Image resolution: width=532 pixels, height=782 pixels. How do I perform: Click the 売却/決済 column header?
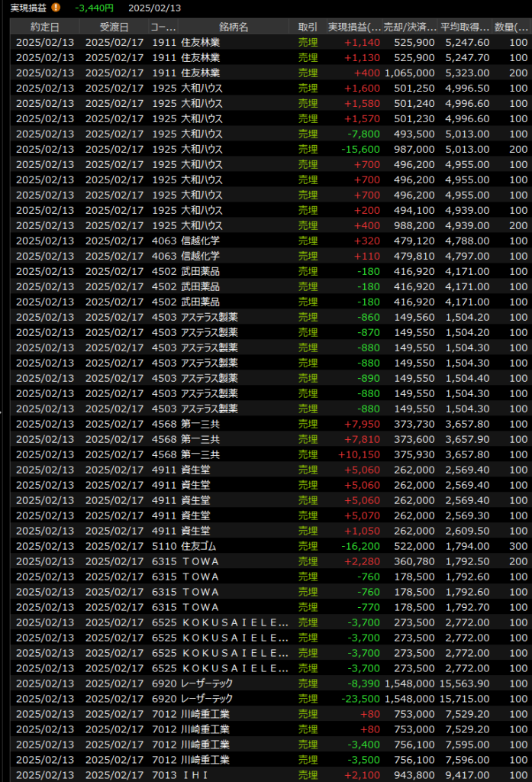(410, 27)
